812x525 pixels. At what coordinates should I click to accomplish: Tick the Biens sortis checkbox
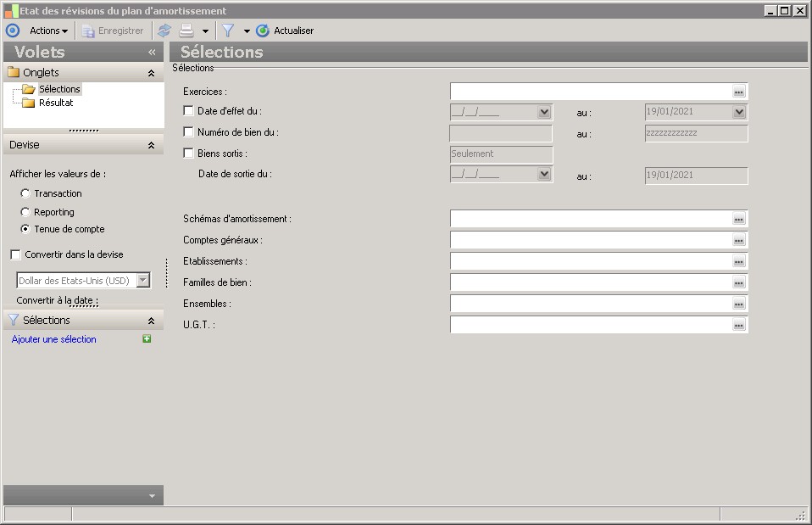tap(188, 154)
